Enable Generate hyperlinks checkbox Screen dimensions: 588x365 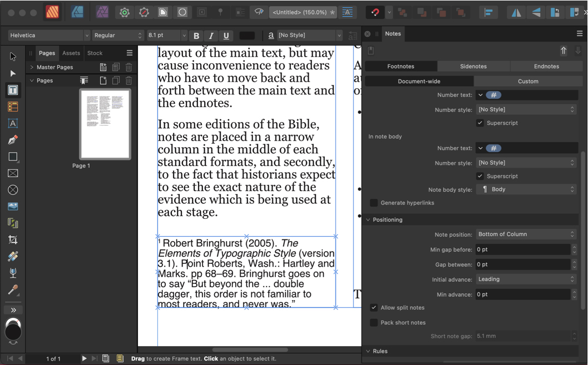[x=374, y=203]
